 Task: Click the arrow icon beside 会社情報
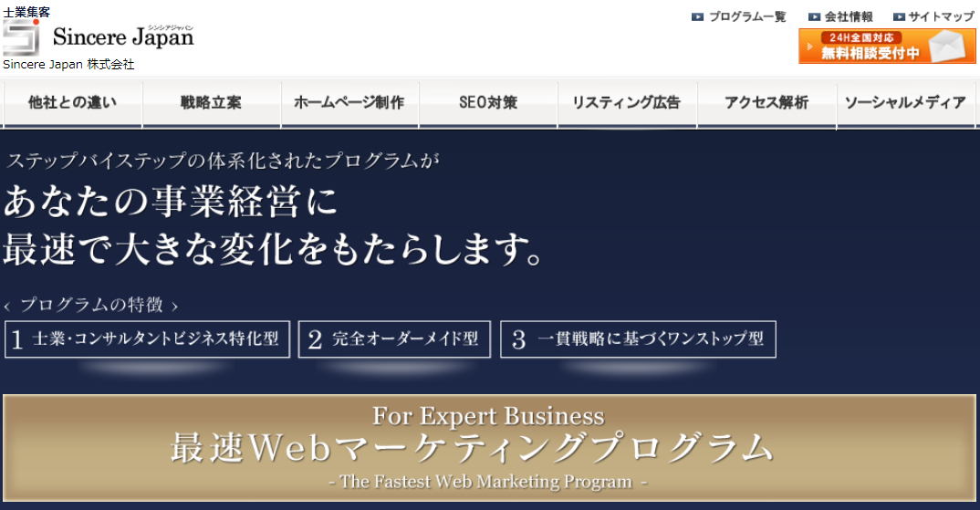click(814, 16)
